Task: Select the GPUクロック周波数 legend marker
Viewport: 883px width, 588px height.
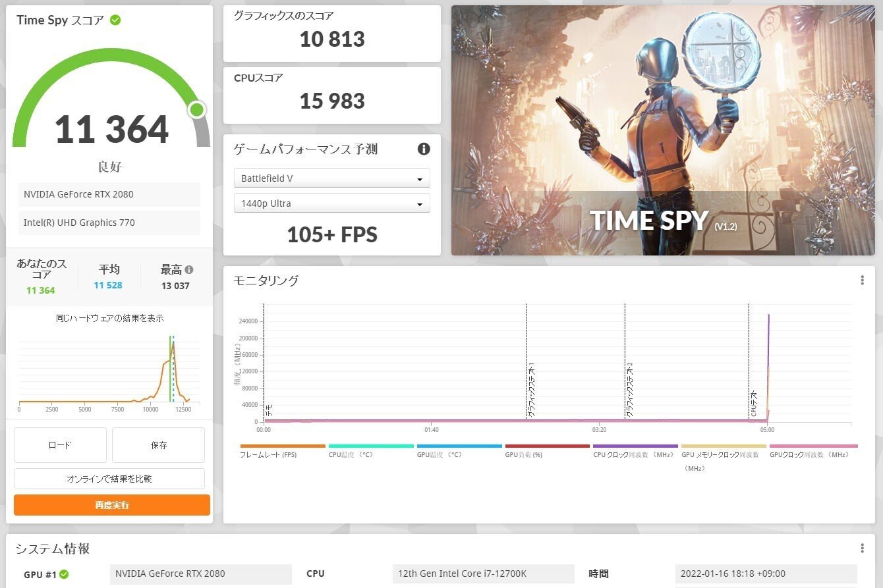Action: [812, 445]
